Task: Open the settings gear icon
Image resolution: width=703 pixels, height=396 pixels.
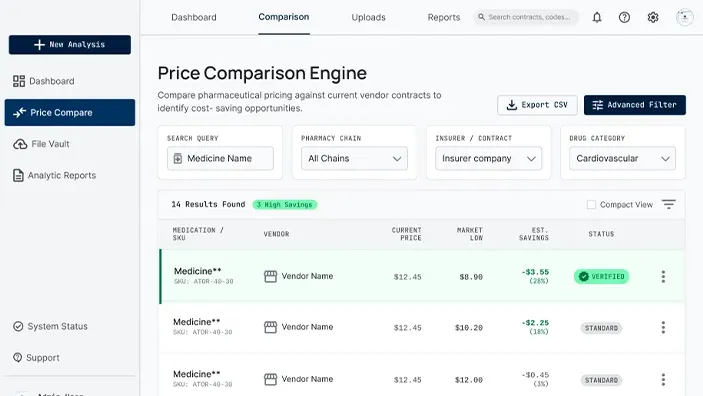Action: pos(653,17)
